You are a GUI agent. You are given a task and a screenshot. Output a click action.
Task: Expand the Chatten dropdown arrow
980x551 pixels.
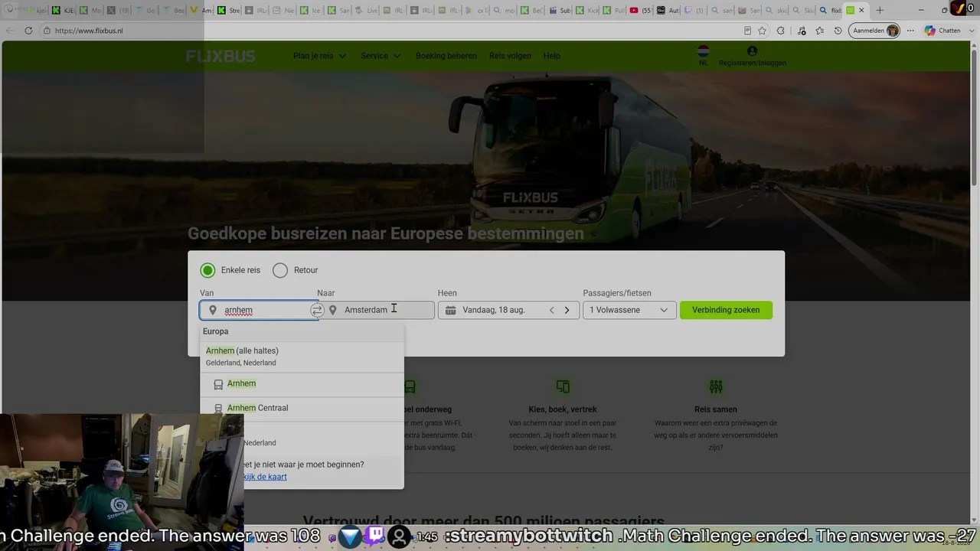tap(971, 31)
